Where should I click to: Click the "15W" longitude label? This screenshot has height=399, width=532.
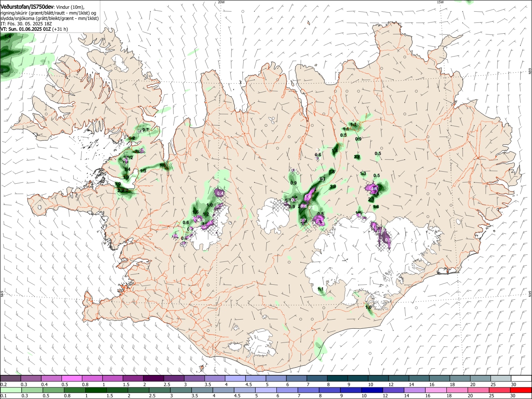[440, 2]
